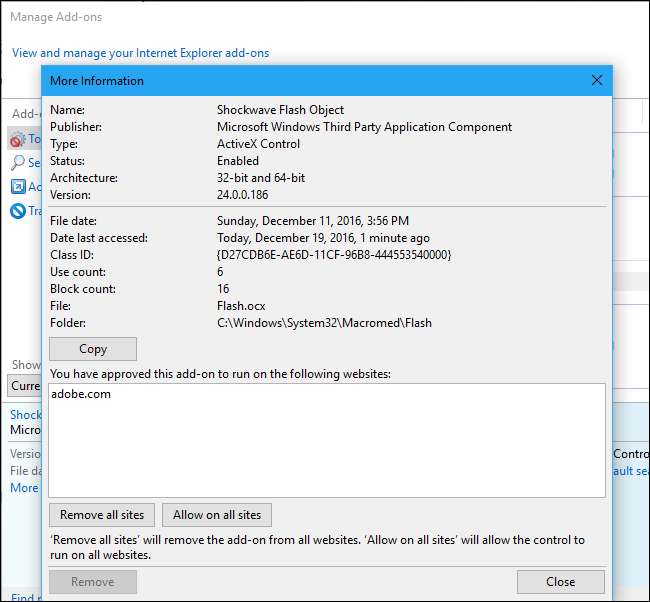
Task: Click the Search Providers magnifier icon
Action: pyautogui.click(x=17, y=163)
